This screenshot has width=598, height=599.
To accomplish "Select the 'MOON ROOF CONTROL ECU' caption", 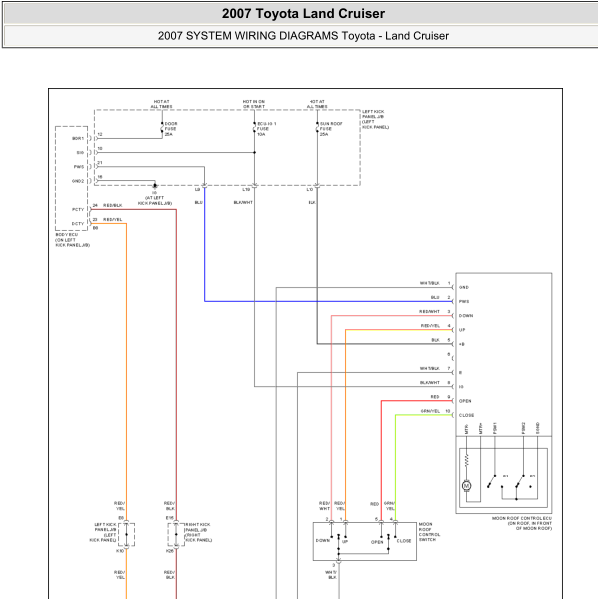I will click(x=522, y=523).
